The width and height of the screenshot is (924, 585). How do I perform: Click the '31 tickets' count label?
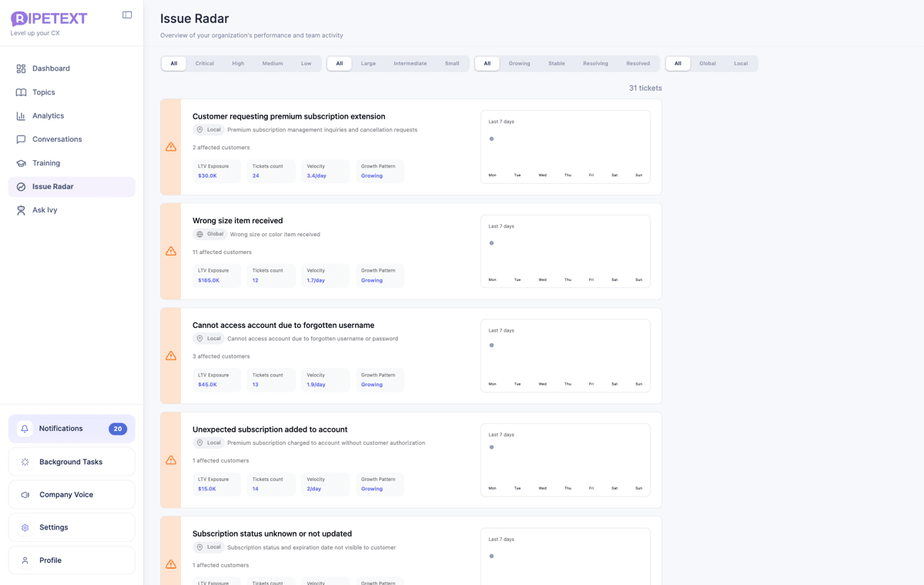[645, 88]
